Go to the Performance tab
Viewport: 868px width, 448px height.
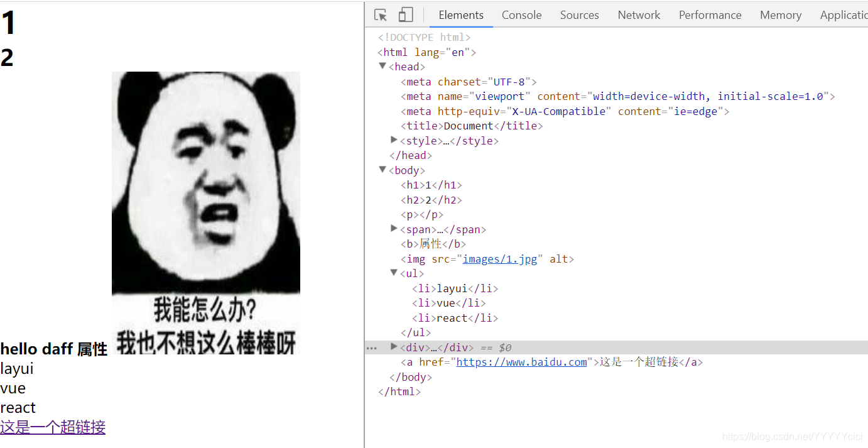(710, 15)
